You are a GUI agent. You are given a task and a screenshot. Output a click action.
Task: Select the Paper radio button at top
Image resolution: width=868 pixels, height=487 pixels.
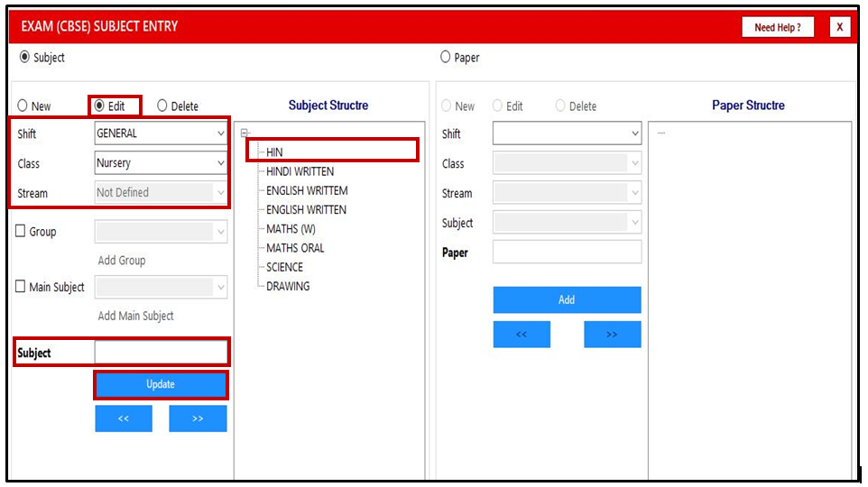[445, 57]
